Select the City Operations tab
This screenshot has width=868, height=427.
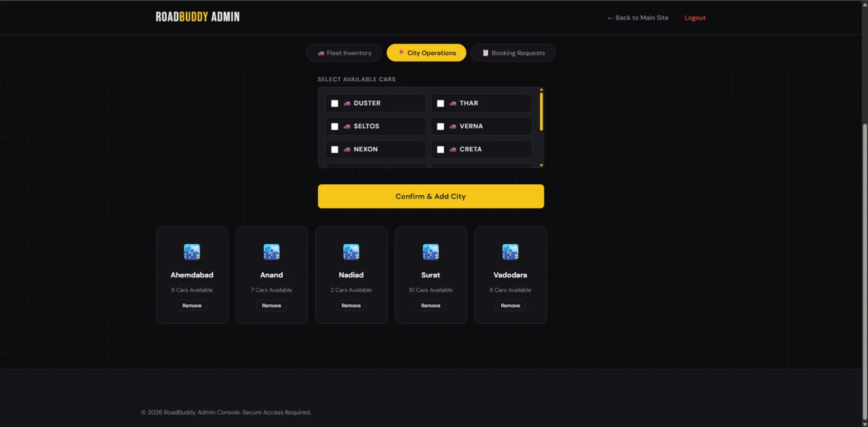(x=427, y=53)
